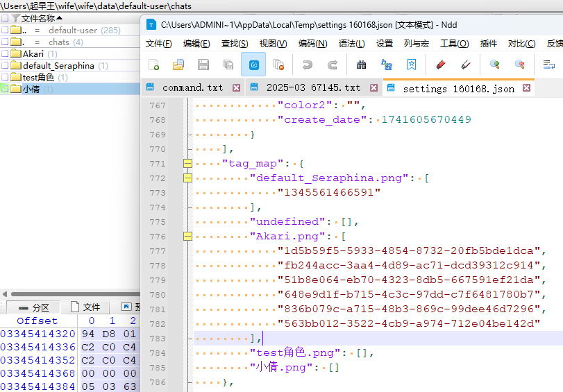Click the offset value 03345414320
Image resolution: width=563 pixels, height=392 pixels.
pos(37,334)
